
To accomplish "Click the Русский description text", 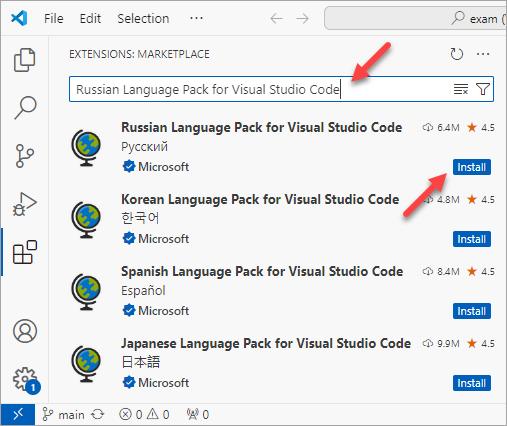I will [144, 147].
